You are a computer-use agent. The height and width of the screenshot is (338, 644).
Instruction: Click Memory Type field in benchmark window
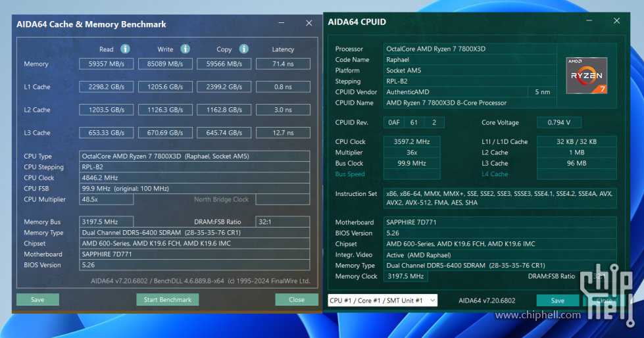tap(194, 232)
